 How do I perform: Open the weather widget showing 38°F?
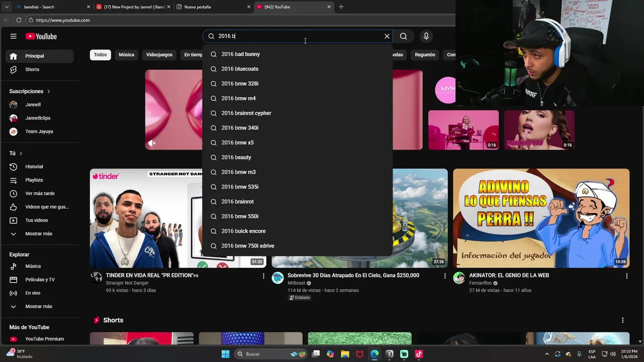pyautogui.click(x=20, y=353)
